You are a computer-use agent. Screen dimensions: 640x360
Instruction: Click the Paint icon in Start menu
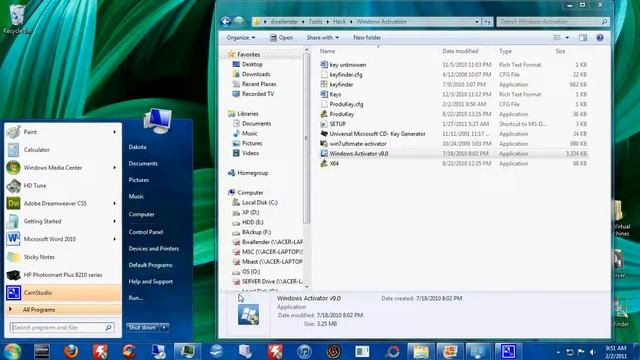[x=13, y=132]
